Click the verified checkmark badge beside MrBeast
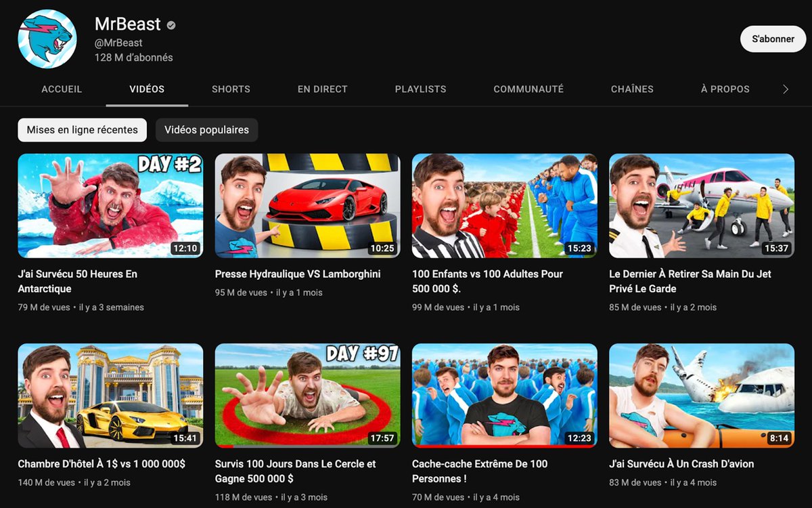 coord(171,25)
